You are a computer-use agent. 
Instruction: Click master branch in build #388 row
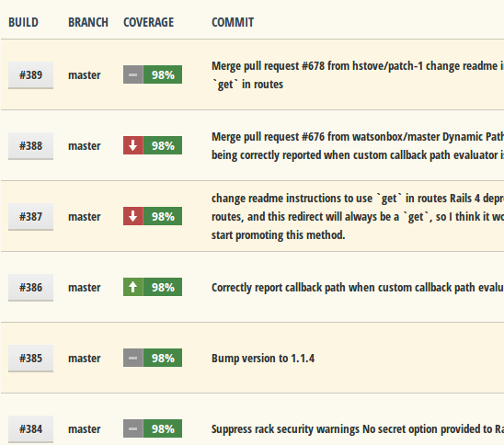[x=85, y=146]
